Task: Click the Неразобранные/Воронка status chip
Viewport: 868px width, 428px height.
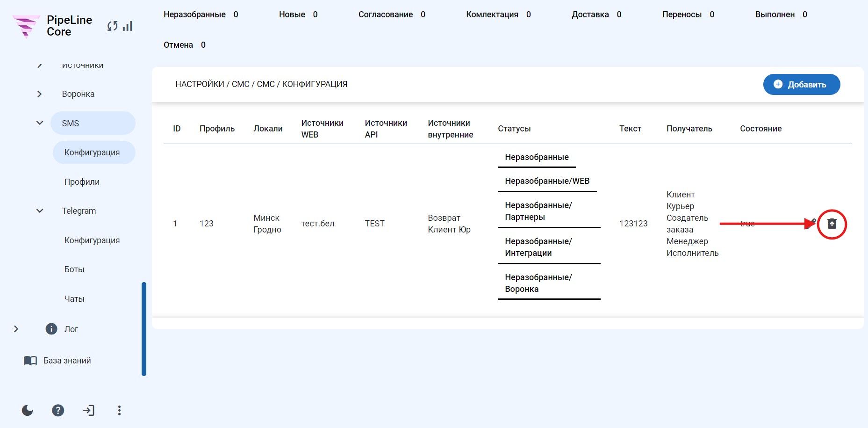Action: (549, 283)
